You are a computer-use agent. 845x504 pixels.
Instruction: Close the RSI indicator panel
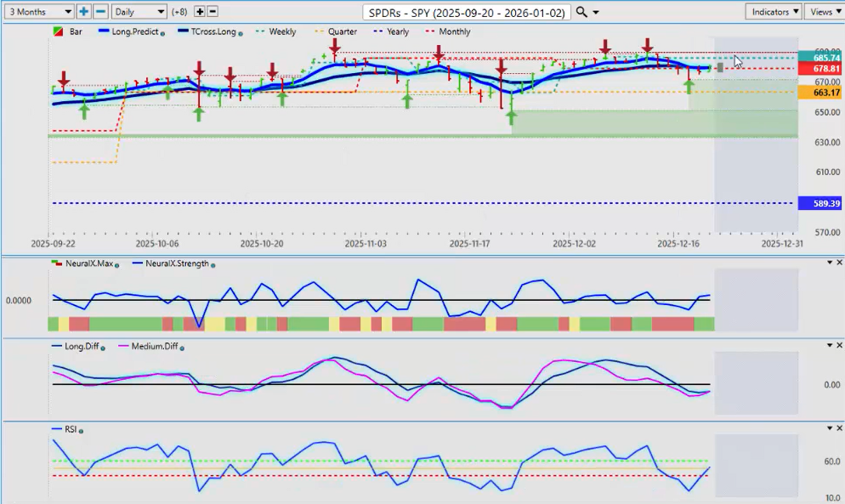pyautogui.click(x=839, y=429)
